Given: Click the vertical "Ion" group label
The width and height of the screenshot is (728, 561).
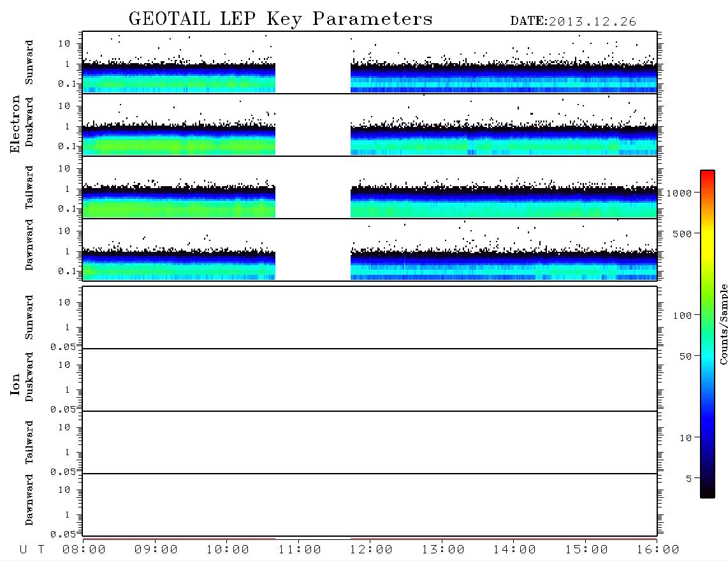Looking at the screenshot, I should click(15, 384).
